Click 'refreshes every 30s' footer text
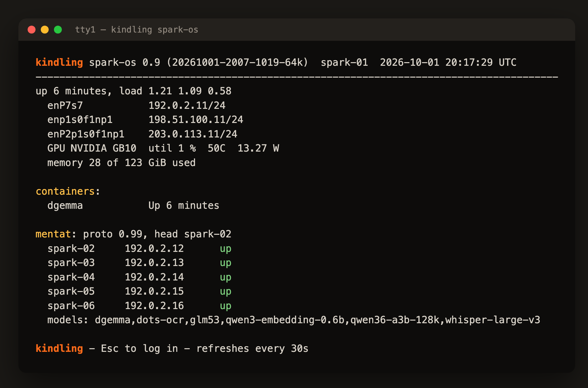Viewport: 588px width, 388px height. (252, 349)
